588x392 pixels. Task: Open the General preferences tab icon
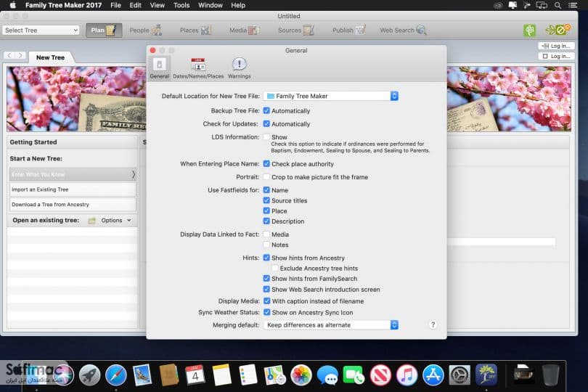[160, 68]
